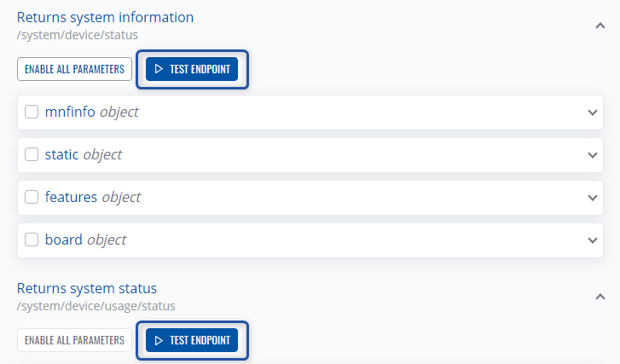
Task: Test the /system/device/status endpoint
Action: tap(192, 69)
